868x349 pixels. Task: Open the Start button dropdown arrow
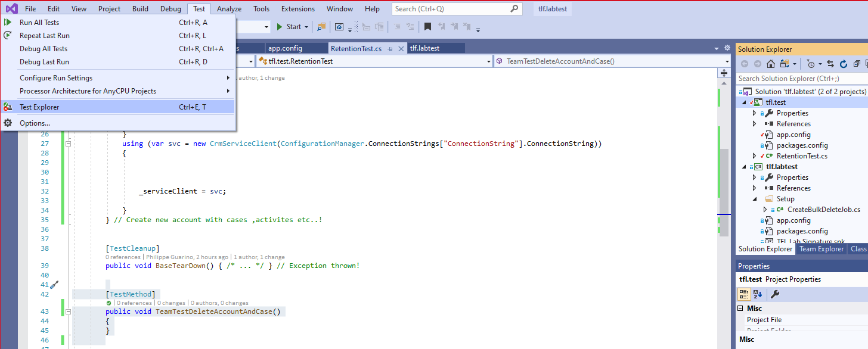coord(306,27)
